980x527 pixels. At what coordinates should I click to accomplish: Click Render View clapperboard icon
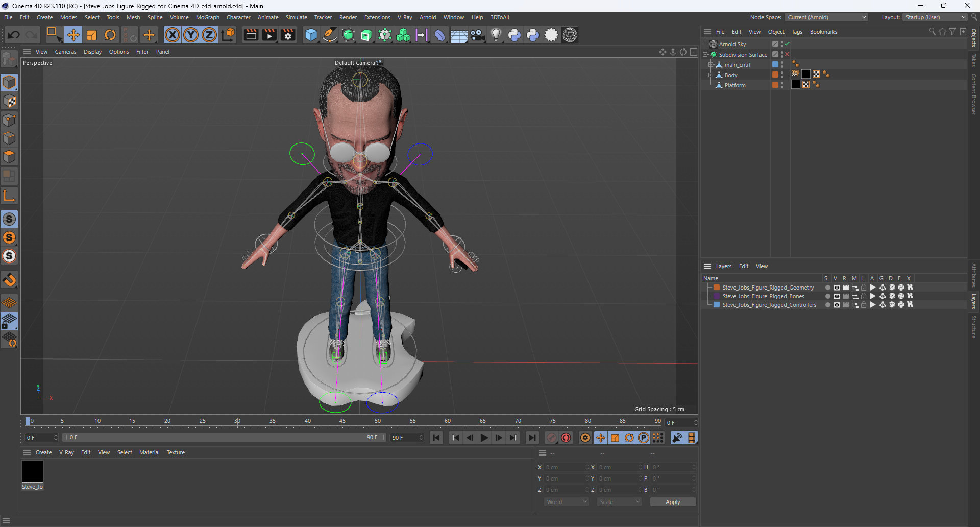[x=251, y=35]
